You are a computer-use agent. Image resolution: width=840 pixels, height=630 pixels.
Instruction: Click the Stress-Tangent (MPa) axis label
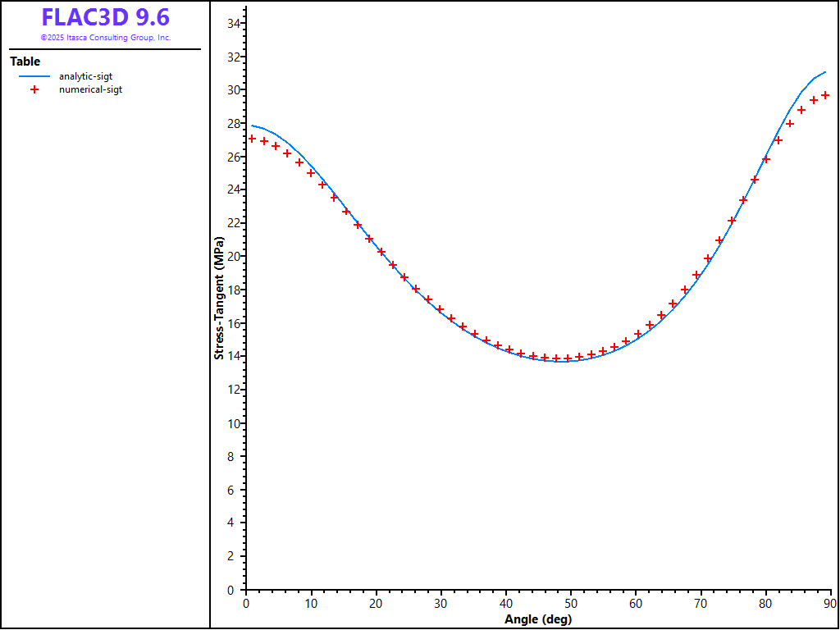(x=219, y=299)
